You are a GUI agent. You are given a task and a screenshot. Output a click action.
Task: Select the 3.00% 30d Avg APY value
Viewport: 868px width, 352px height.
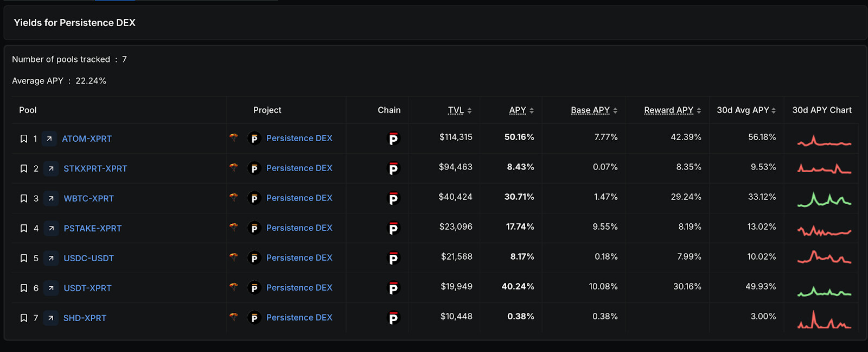coord(763,316)
